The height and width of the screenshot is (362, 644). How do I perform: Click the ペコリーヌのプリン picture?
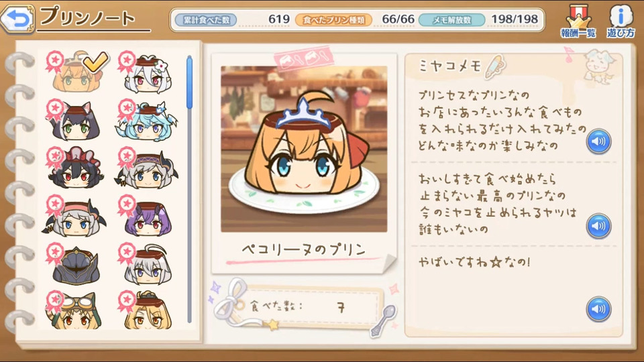[x=304, y=149]
